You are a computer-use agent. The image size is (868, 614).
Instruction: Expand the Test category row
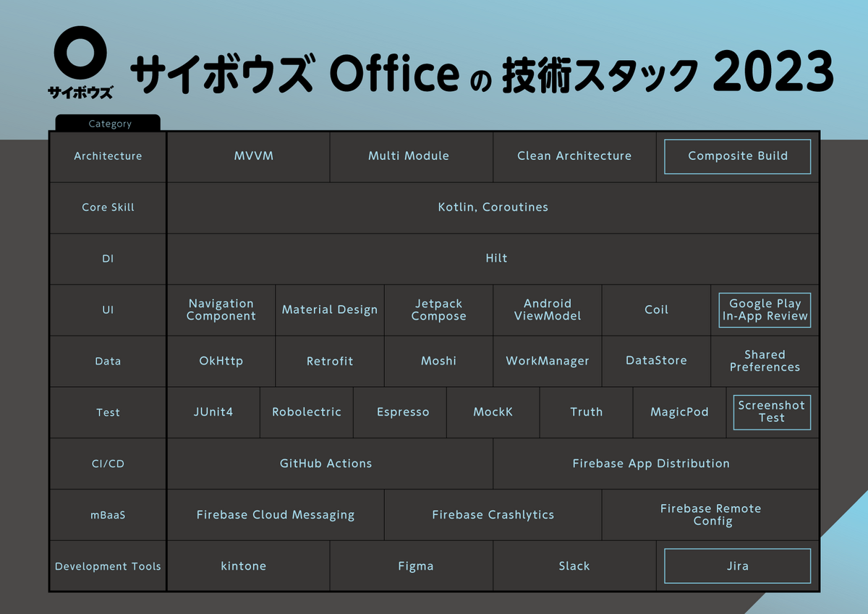[x=108, y=412]
